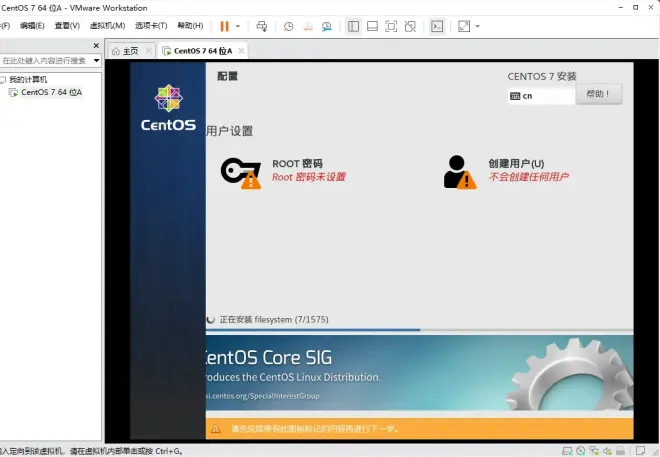
Task: Maximize the VMware Workstation window
Action: [636, 8]
